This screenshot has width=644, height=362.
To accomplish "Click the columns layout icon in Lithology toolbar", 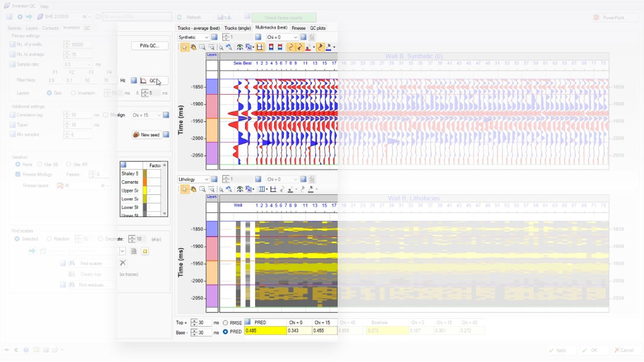I will pos(262,189).
